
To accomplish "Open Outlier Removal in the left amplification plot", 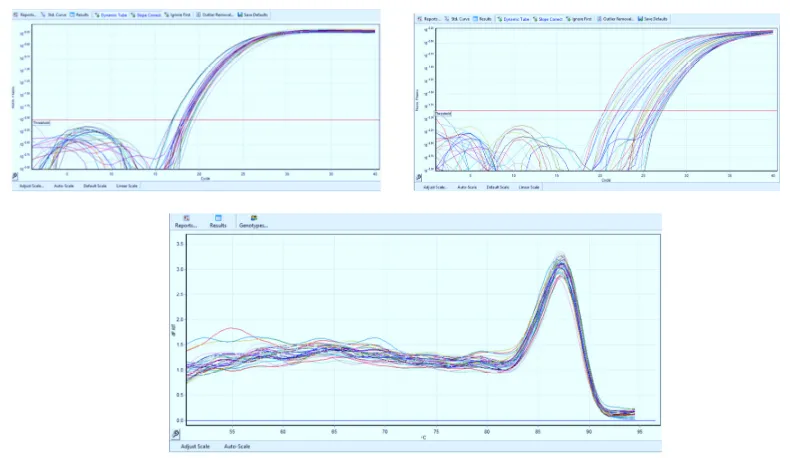I will [215, 15].
